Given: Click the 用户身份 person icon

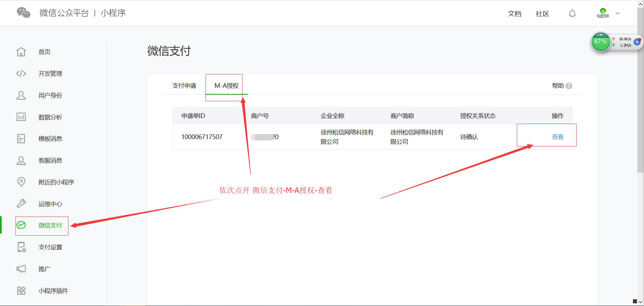Looking at the screenshot, I should coord(21,95).
